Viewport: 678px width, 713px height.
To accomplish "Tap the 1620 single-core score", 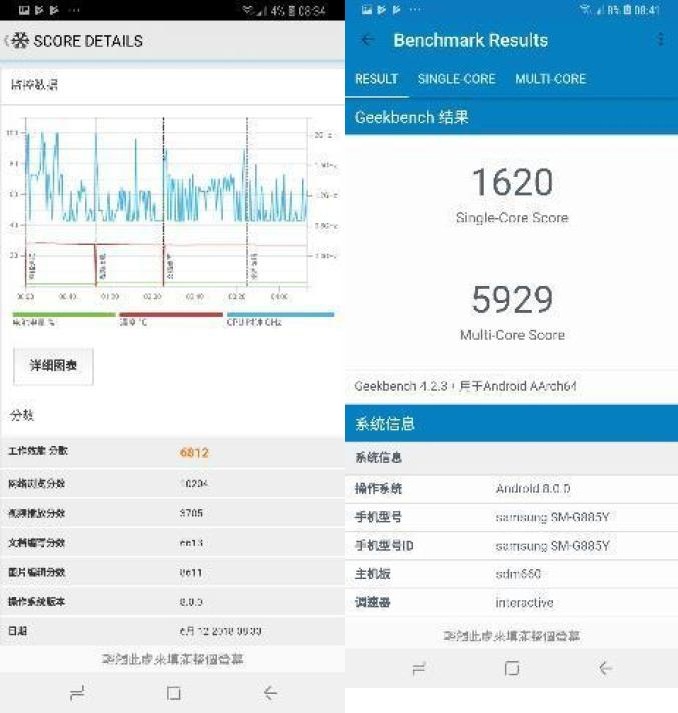I will pyautogui.click(x=512, y=182).
